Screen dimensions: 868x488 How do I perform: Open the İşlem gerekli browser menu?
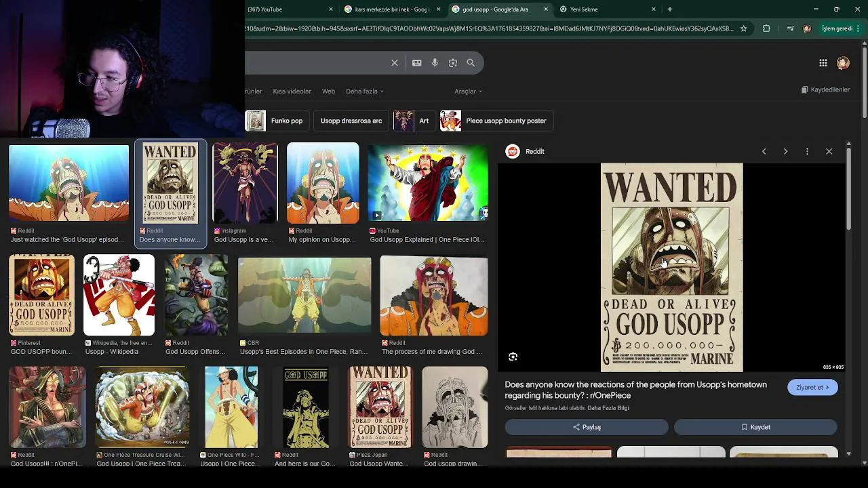click(840, 28)
